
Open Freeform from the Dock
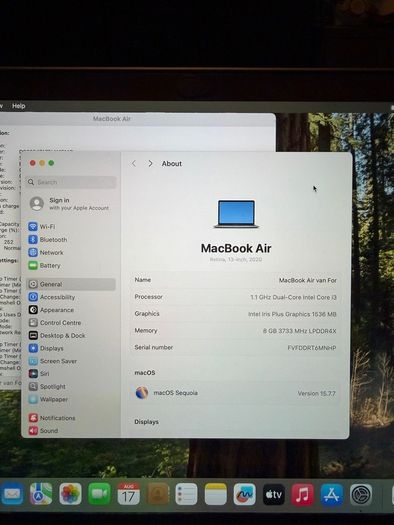245,494
